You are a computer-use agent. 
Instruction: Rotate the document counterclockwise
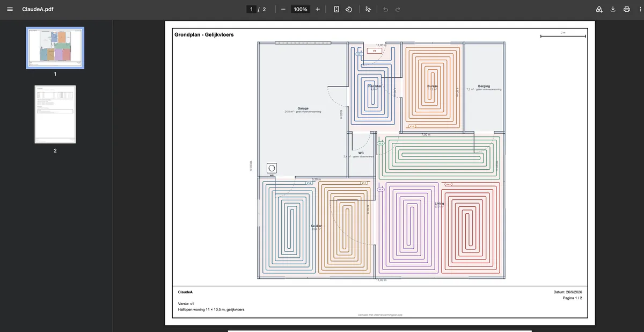point(349,9)
